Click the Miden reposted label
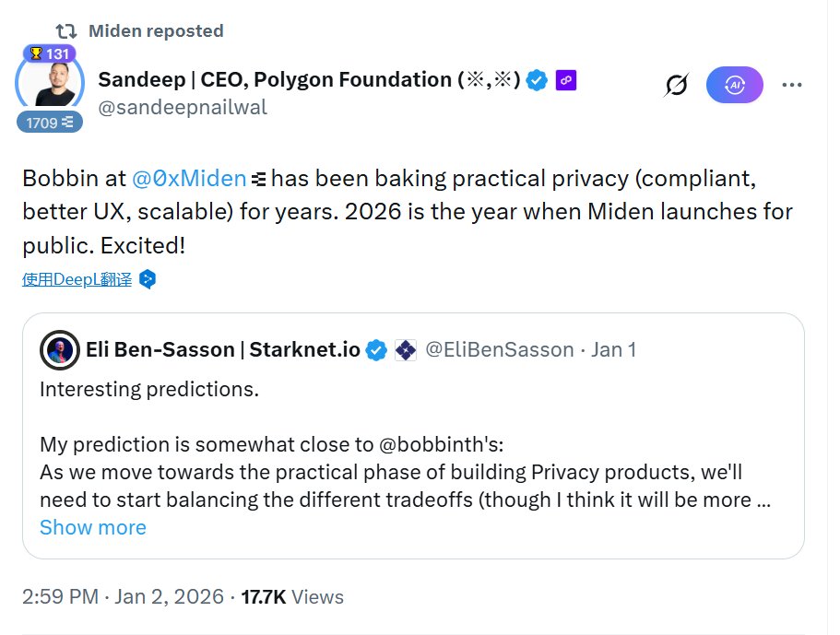The width and height of the screenshot is (840, 635). [156, 30]
